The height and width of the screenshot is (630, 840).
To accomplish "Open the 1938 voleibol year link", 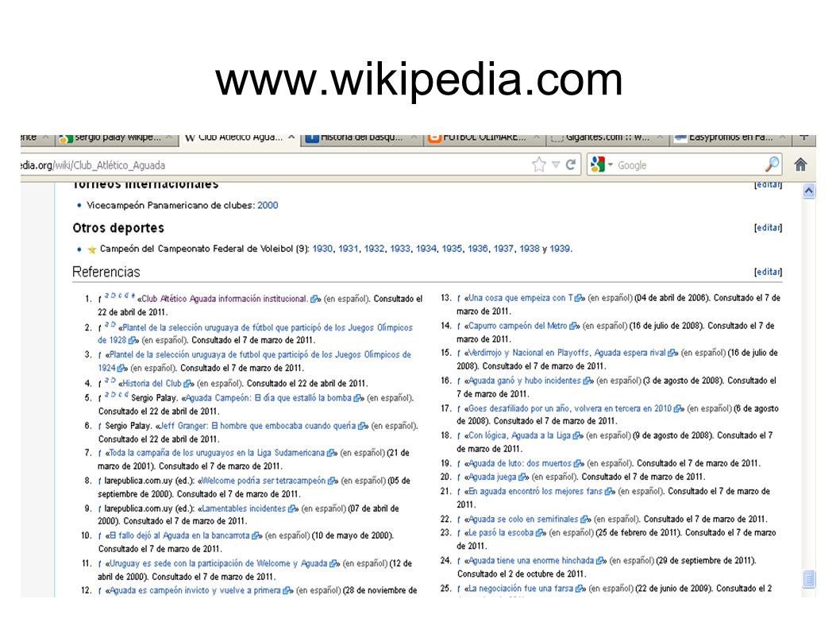I will pyautogui.click(x=530, y=249).
